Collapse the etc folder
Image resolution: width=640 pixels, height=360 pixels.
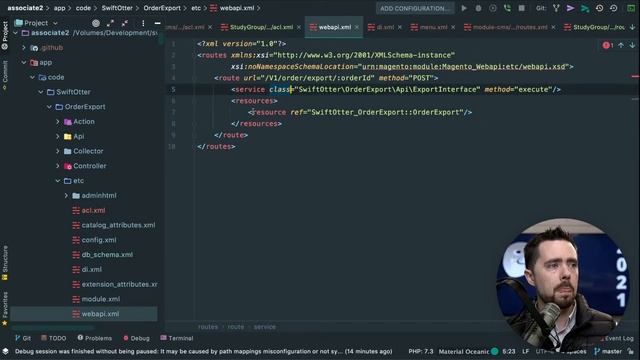tap(58, 180)
